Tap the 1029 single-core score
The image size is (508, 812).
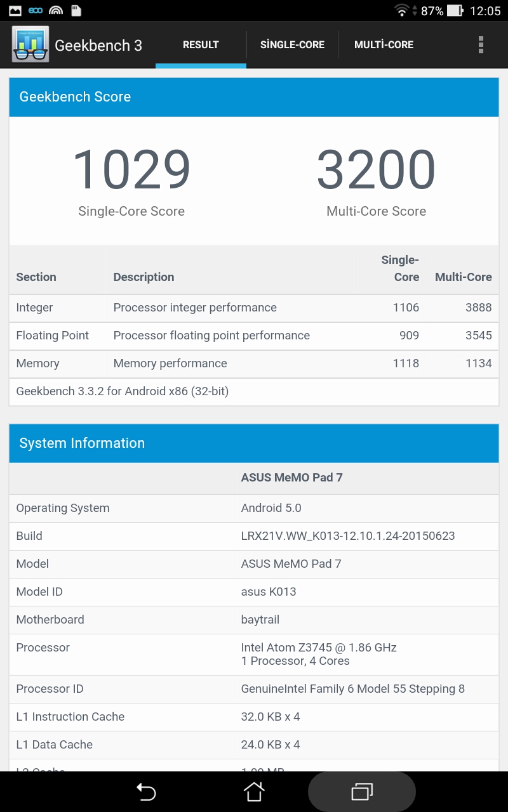click(x=131, y=169)
